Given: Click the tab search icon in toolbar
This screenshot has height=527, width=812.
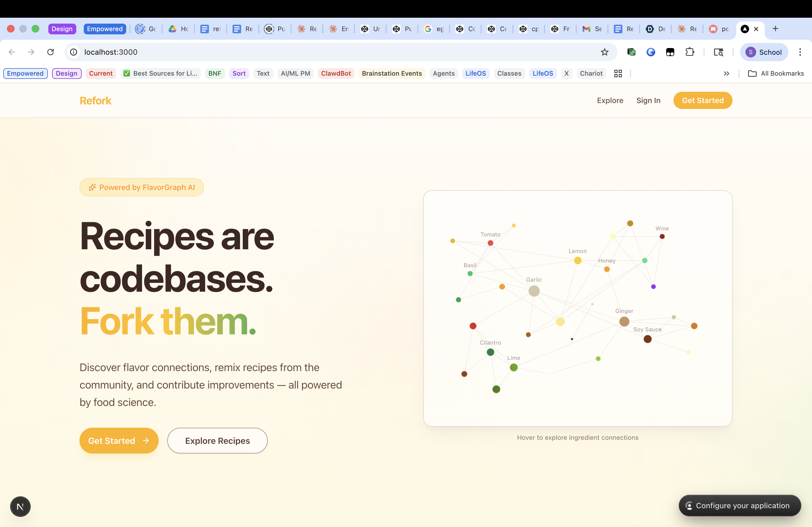Looking at the screenshot, I should point(718,52).
